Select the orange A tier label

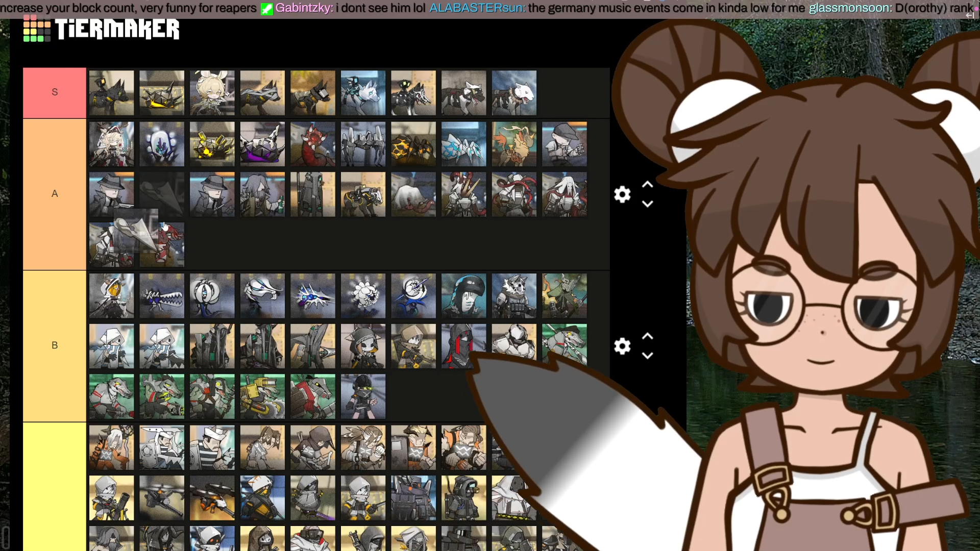(x=55, y=194)
